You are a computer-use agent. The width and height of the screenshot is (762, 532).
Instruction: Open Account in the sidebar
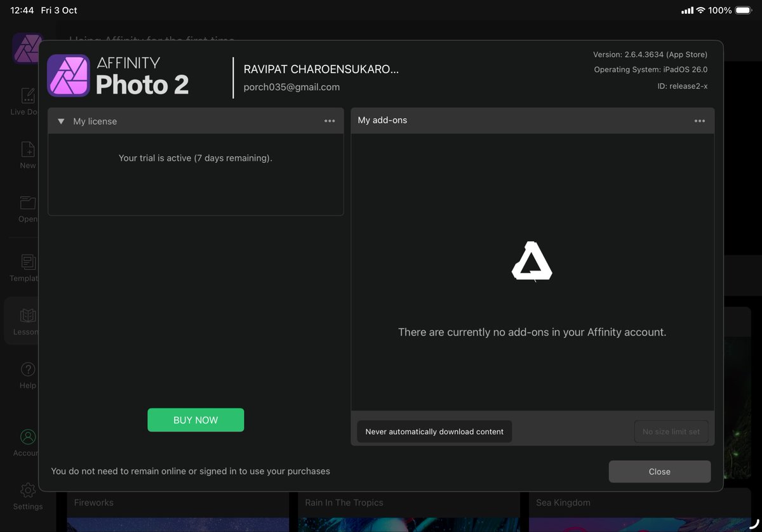[27, 442]
